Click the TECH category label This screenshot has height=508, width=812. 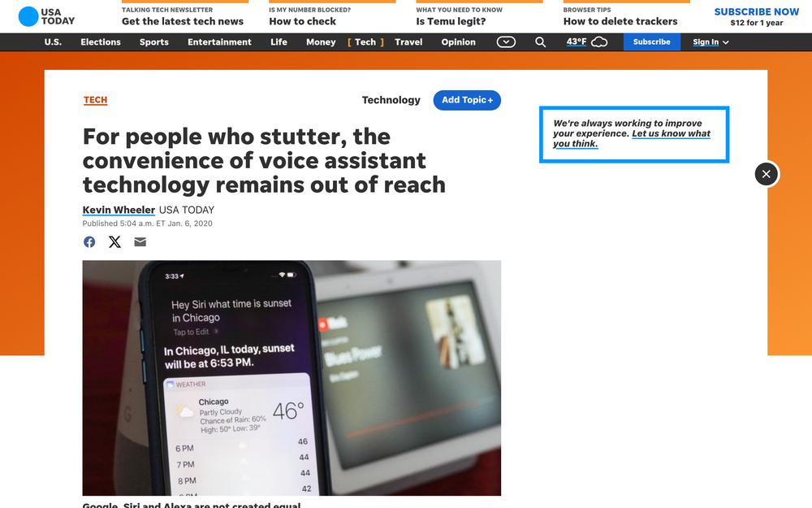tap(95, 100)
